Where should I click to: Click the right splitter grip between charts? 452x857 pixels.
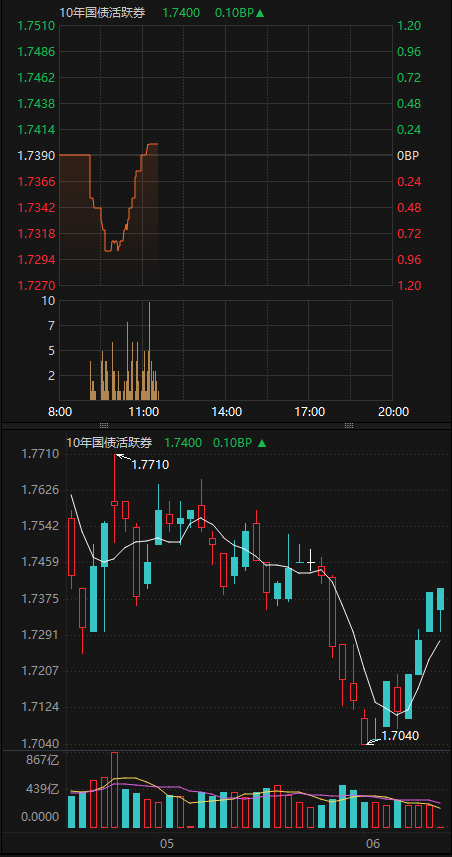tap(349, 425)
